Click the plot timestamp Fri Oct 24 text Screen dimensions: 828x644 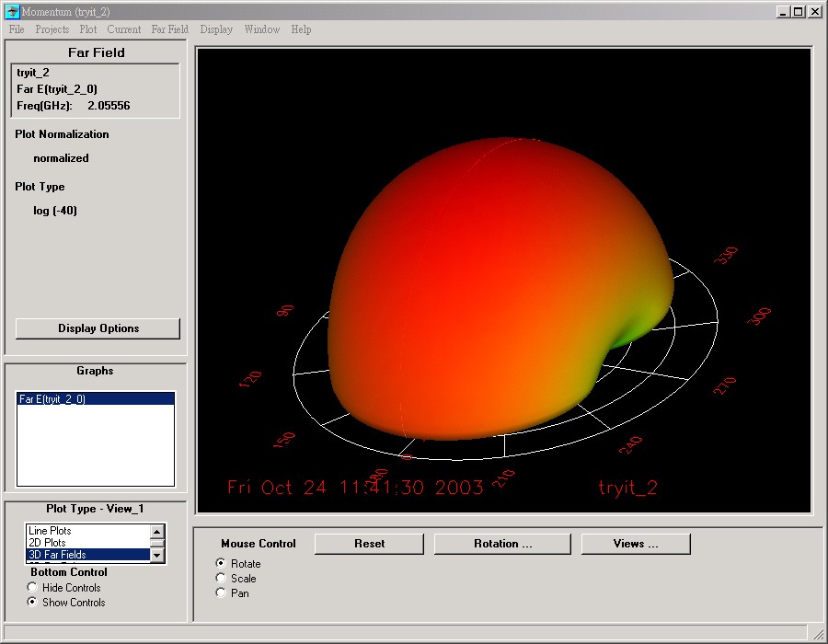tap(355, 488)
